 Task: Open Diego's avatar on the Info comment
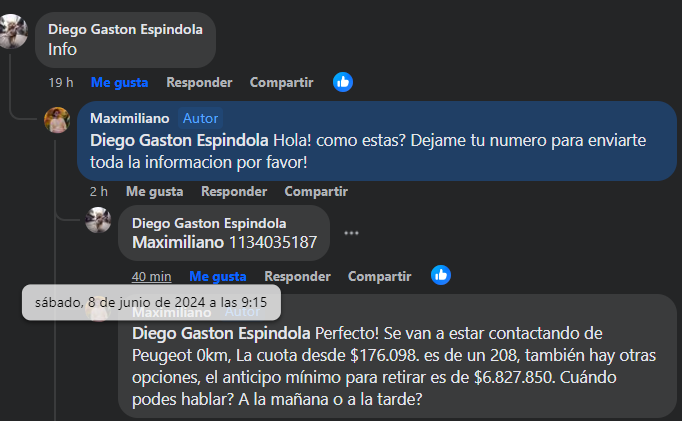[x=13, y=32]
